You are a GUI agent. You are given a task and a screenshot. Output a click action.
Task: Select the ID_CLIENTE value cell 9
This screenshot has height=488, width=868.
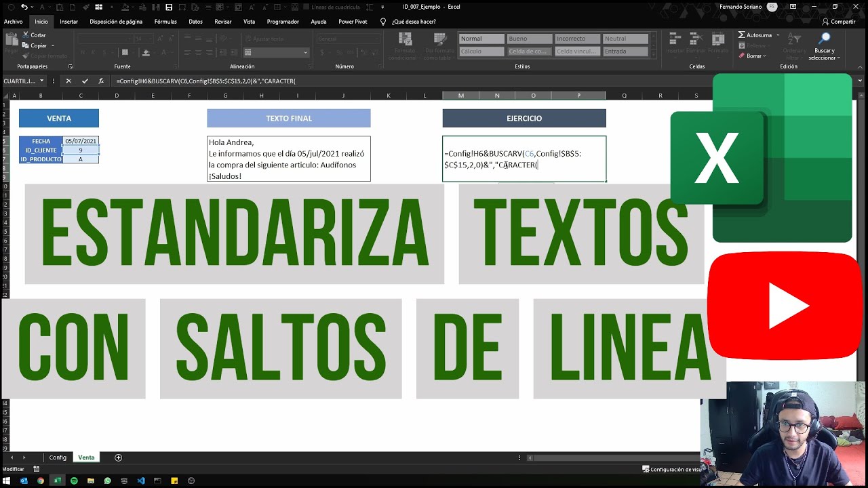pyautogui.click(x=81, y=150)
